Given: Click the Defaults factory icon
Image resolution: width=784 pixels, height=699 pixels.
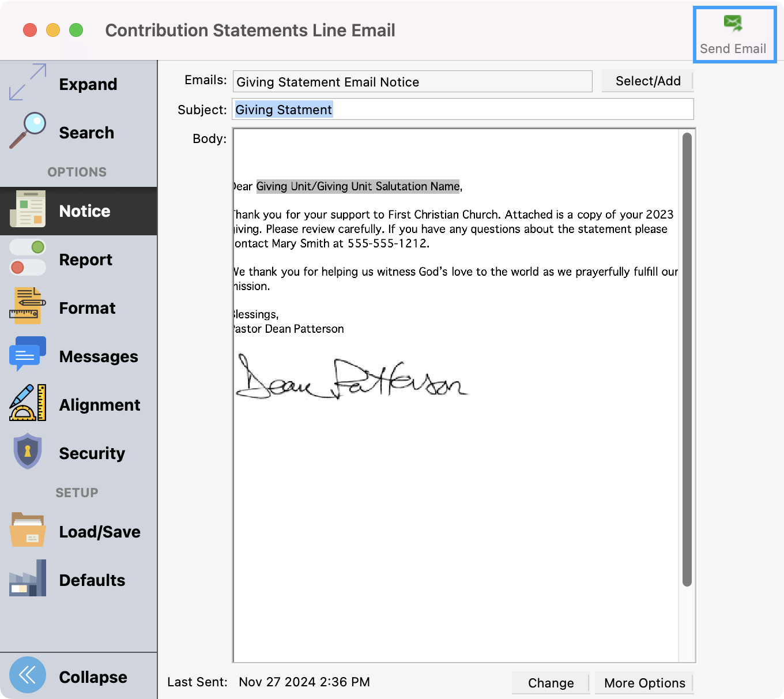Looking at the screenshot, I should pyautogui.click(x=28, y=578).
